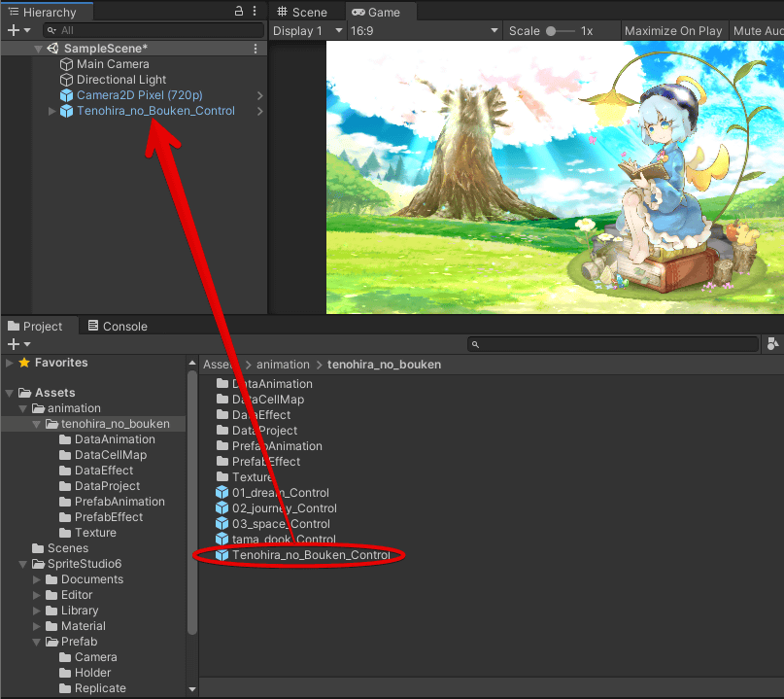Open Texture folder icon in file list
This screenshot has height=699, width=784.
tap(222, 476)
